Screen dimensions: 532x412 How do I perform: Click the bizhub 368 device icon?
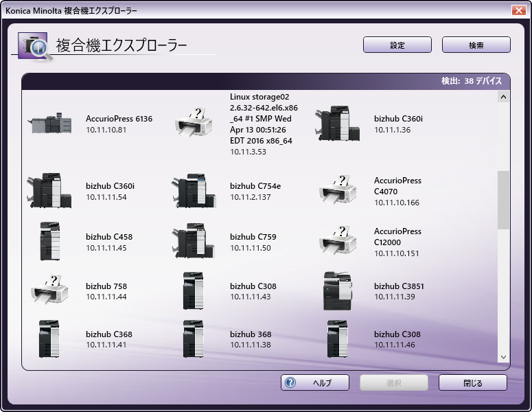(194, 339)
